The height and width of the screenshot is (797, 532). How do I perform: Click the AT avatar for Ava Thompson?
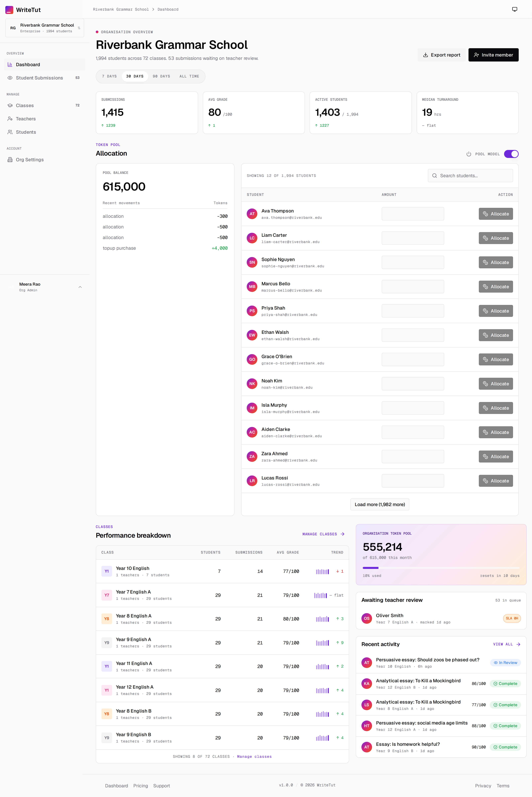252,214
